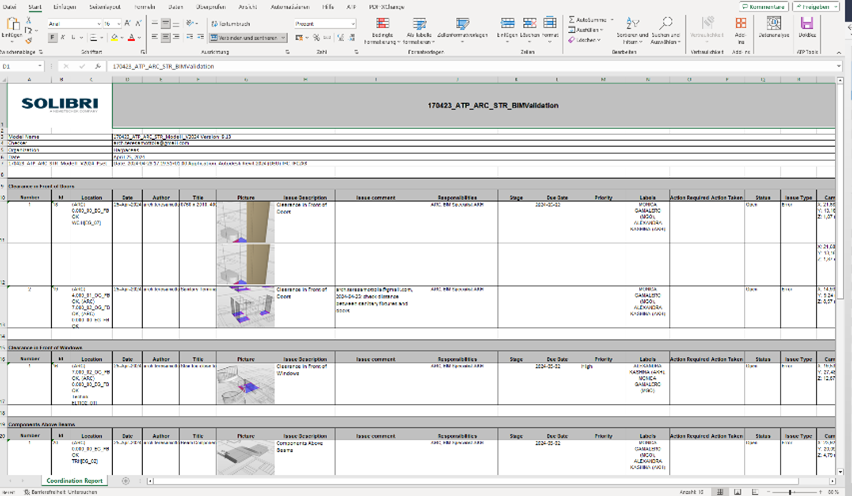Open the number format dropdown showing Prozent
Screen dimensions: 852x496
pos(352,23)
